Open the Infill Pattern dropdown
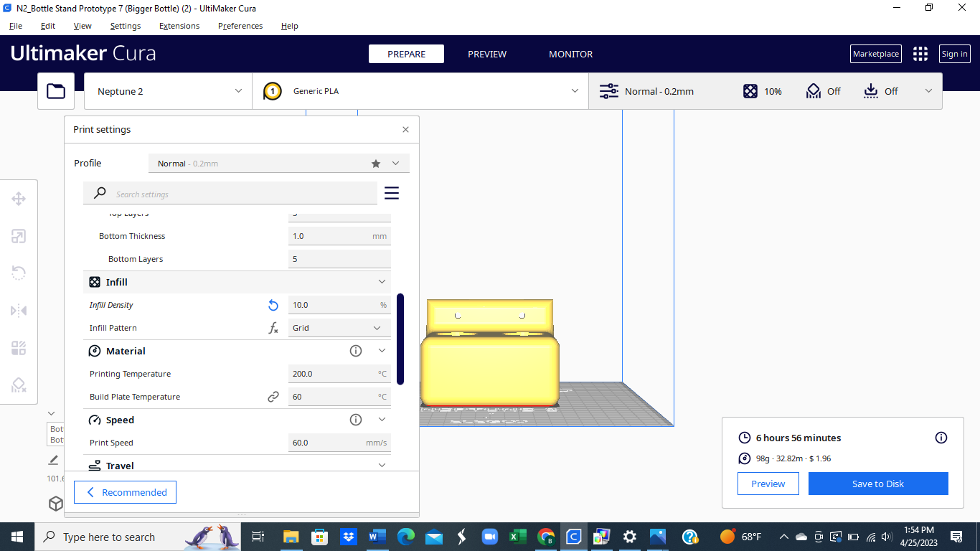The width and height of the screenshot is (980, 551). click(x=339, y=328)
